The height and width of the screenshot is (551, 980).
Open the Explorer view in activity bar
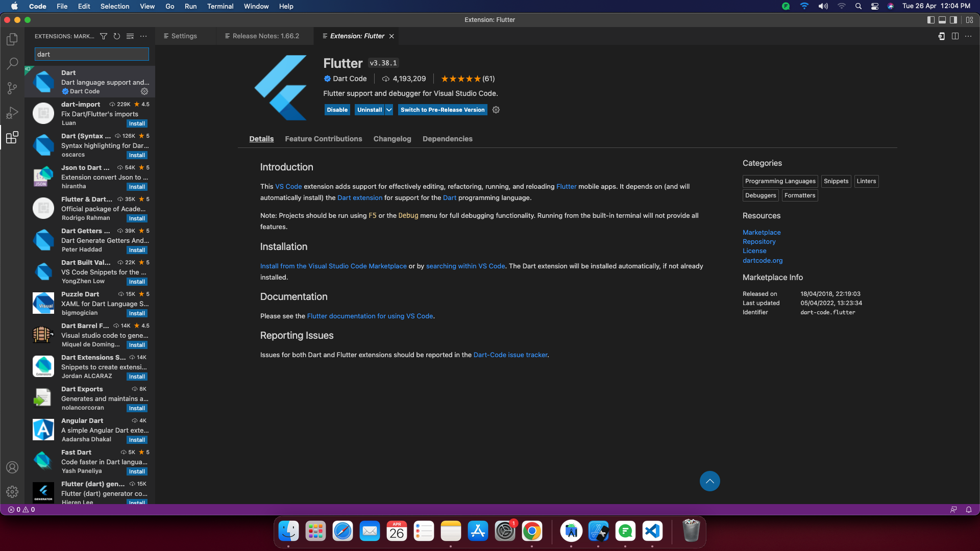pyautogui.click(x=12, y=39)
